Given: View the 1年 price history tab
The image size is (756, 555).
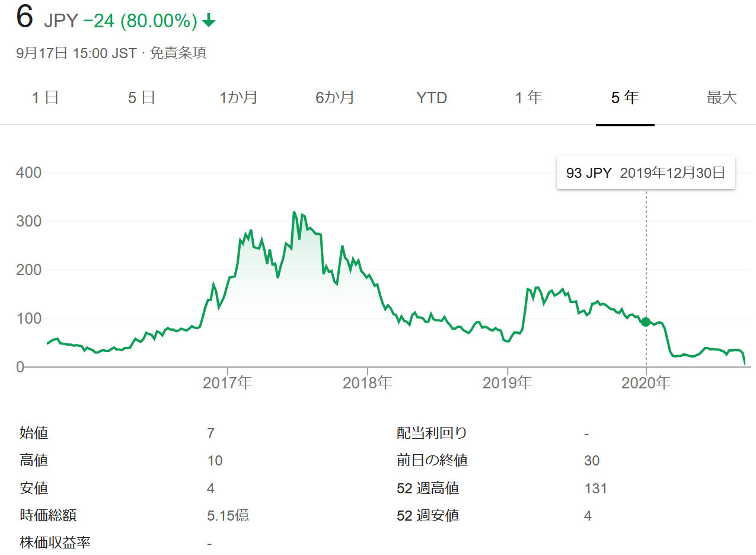Looking at the screenshot, I should pyautogui.click(x=528, y=97).
